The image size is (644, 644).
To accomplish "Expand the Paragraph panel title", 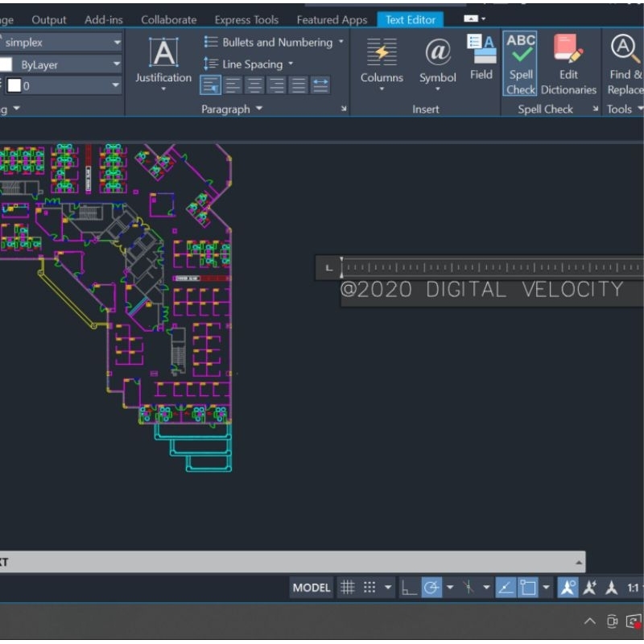I will 232,109.
